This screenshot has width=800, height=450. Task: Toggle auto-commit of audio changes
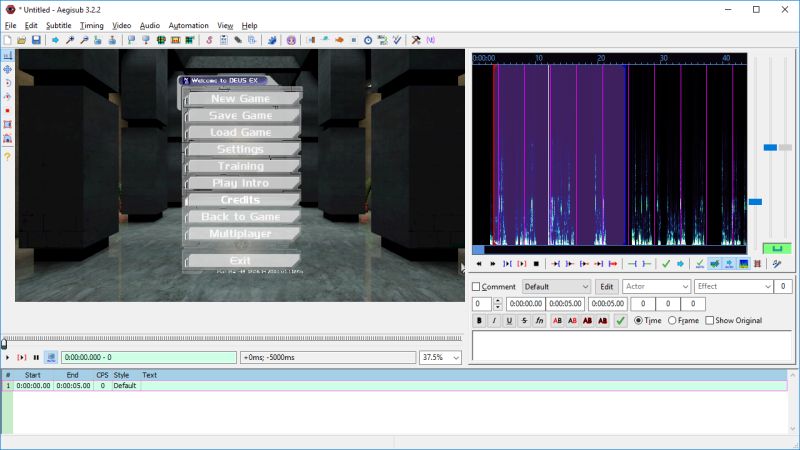(x=699, y=264)
